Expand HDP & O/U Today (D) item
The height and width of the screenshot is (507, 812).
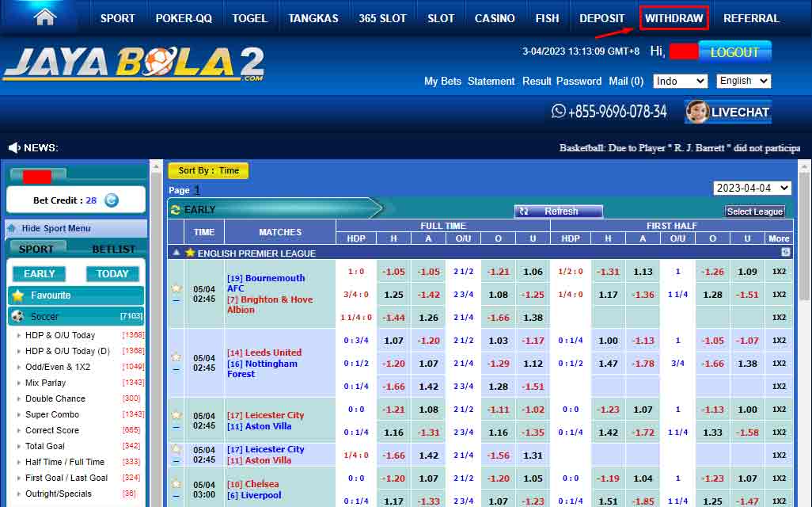67,351
